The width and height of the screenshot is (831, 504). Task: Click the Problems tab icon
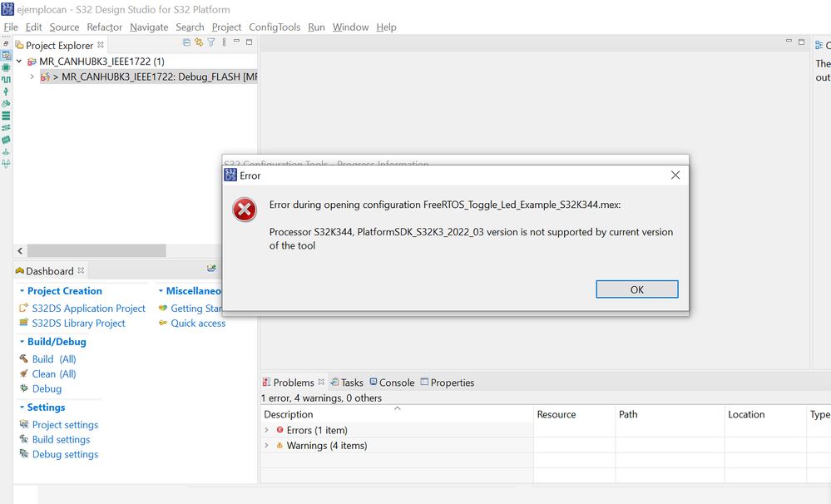coord(267,383)
